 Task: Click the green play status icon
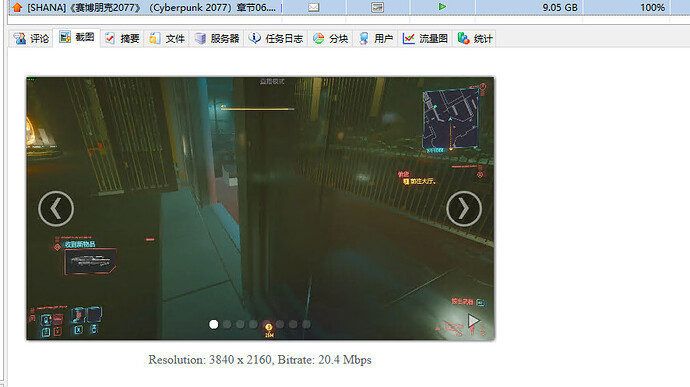[442, 7]
